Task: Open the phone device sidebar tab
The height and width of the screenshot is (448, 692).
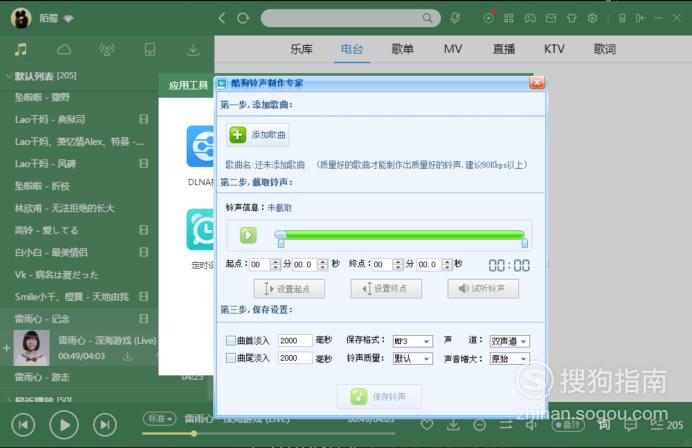Action: pos(150,49)
